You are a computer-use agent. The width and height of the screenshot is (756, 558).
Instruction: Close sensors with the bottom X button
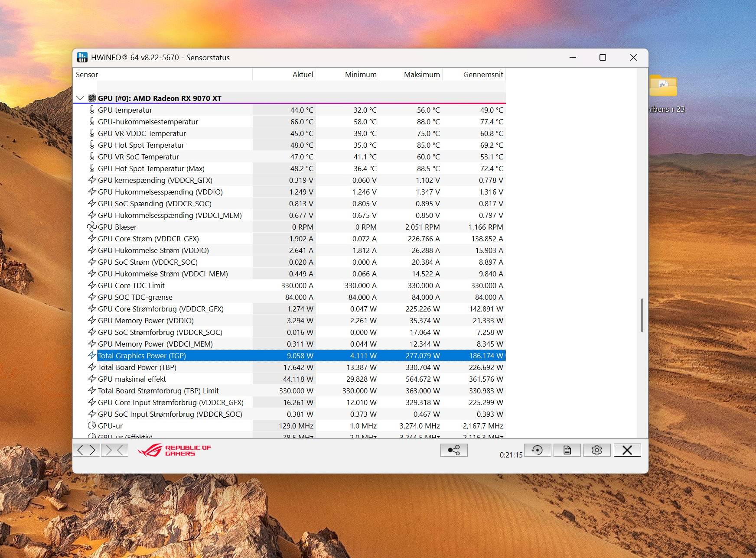pos(627,450)
